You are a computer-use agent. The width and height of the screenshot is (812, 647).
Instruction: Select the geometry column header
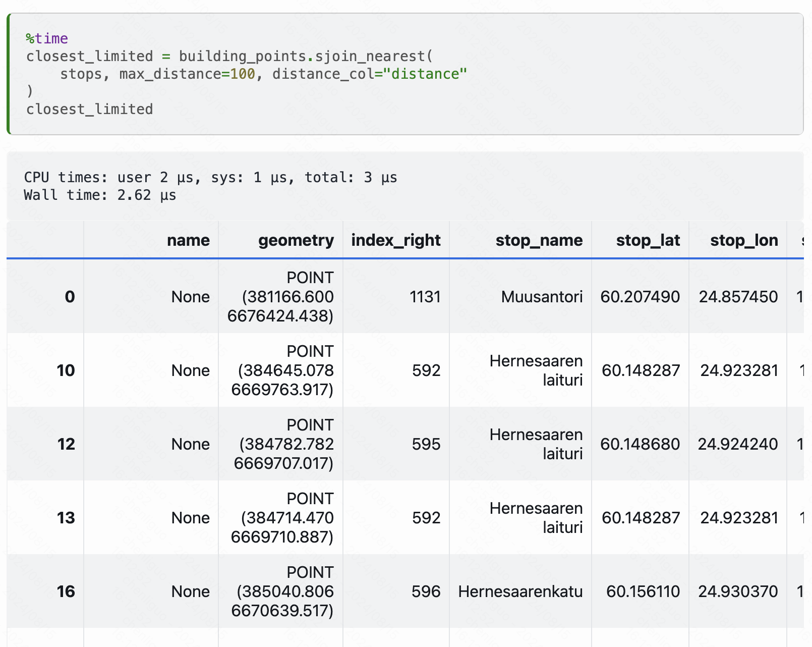pos(296,240)
